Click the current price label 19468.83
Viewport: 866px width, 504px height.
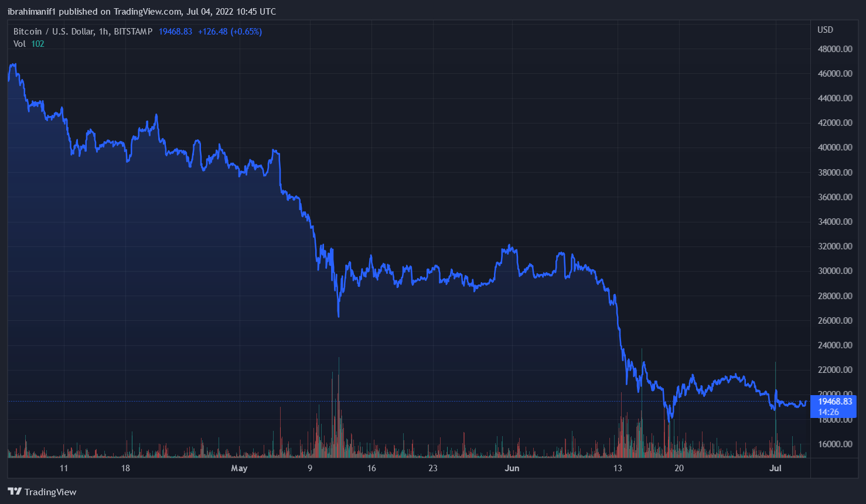point(835,402)
